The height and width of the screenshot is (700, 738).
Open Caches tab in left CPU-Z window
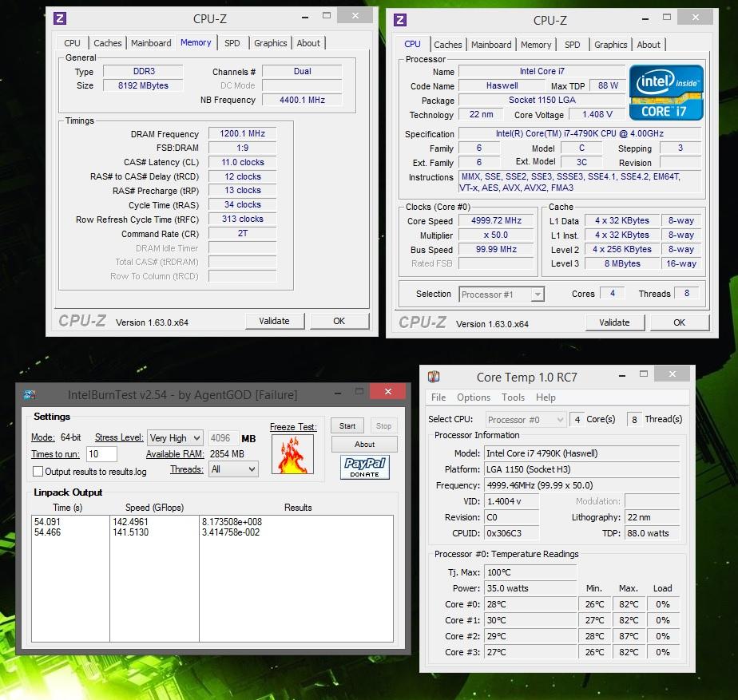[x=107, y=43]
